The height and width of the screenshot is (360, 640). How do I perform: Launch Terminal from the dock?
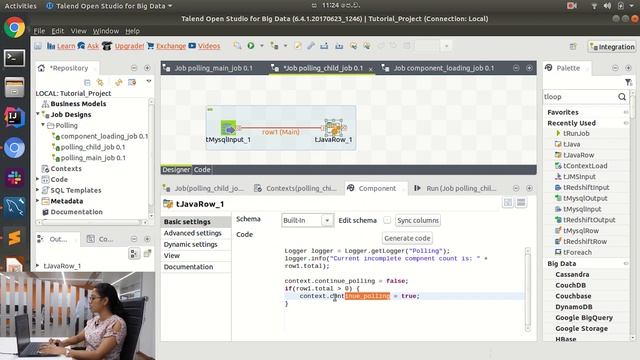pyautogui.click(x=15, y=58)
